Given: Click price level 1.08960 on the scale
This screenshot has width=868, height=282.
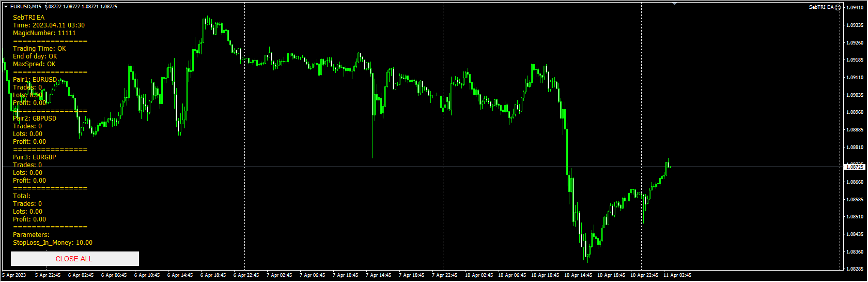Looking at the screenshot, I should [855, 112].
